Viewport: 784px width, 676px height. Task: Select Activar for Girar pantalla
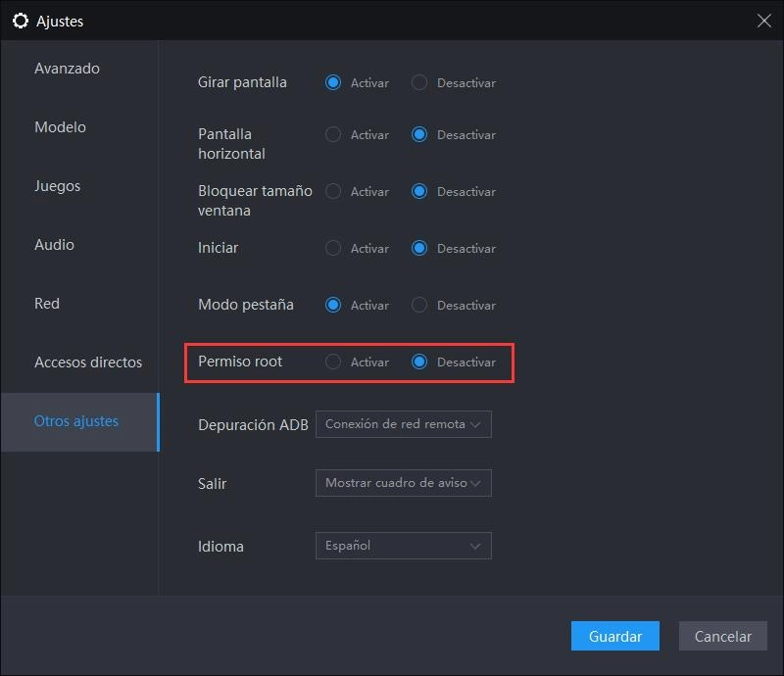click(333, 82)
